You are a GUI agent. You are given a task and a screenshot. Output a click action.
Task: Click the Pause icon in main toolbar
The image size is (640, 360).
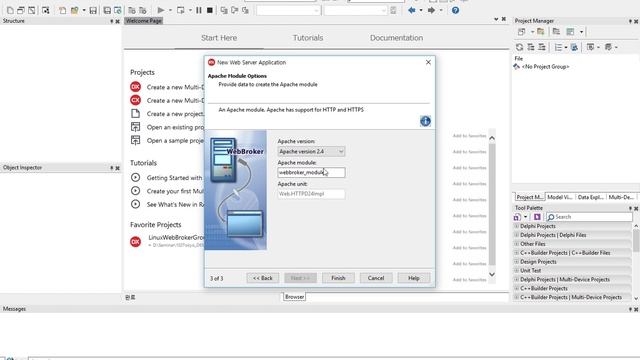click(199, 10)
